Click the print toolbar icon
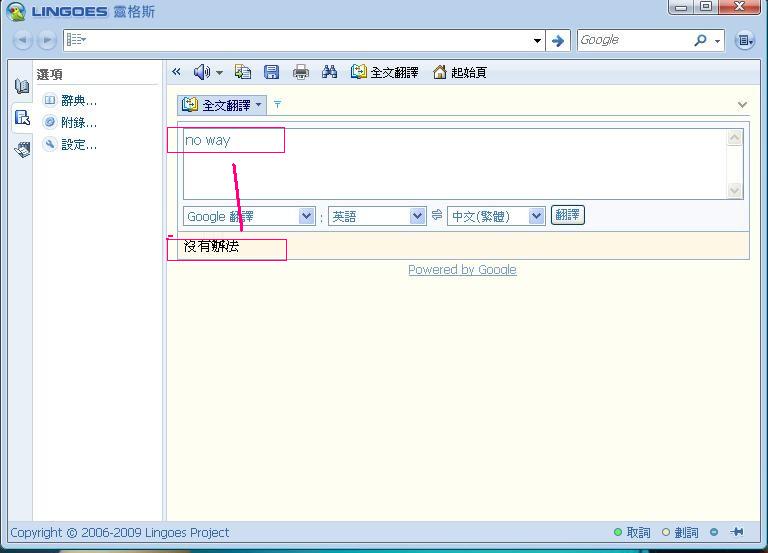 pos(300,72)
